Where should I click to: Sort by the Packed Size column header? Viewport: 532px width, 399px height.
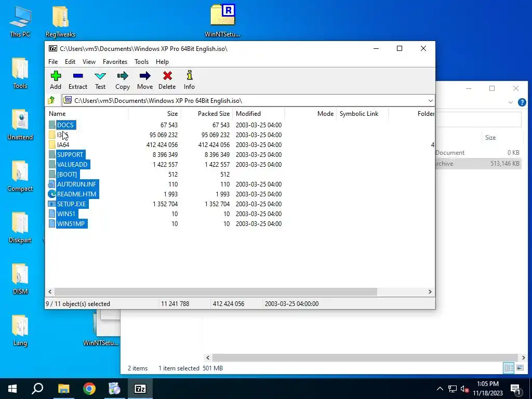coord(206,114)
